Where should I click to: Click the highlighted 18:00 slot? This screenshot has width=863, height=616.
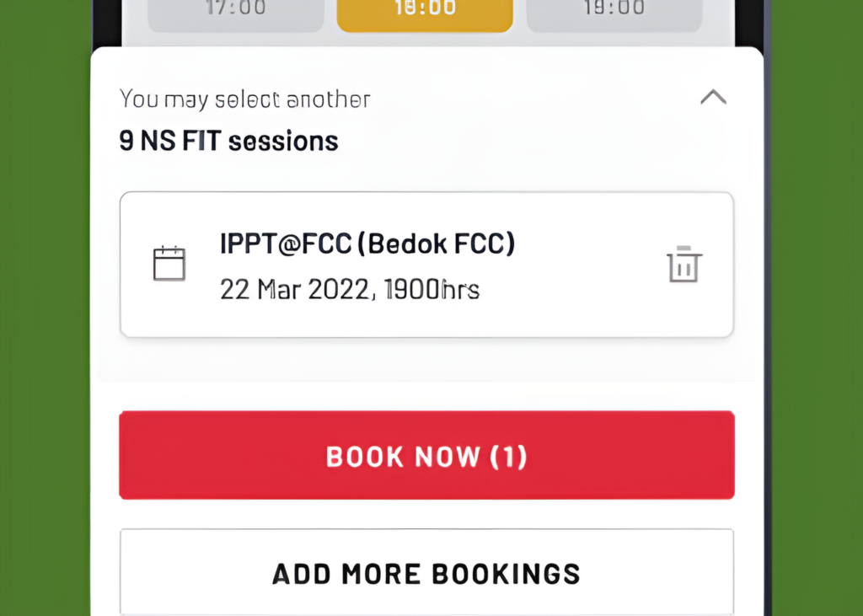pos(424,12)
